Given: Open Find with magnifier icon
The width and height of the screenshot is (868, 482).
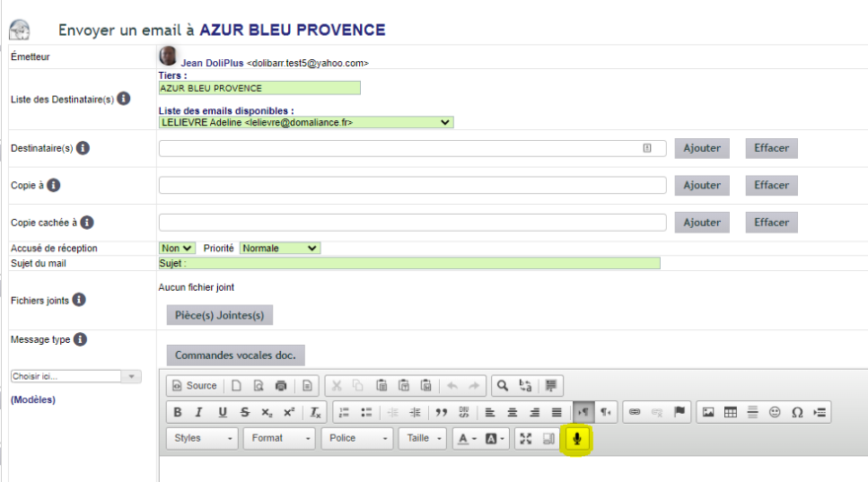Looking at the screenshot, I should pyautogui.click(x=503, y=385).
